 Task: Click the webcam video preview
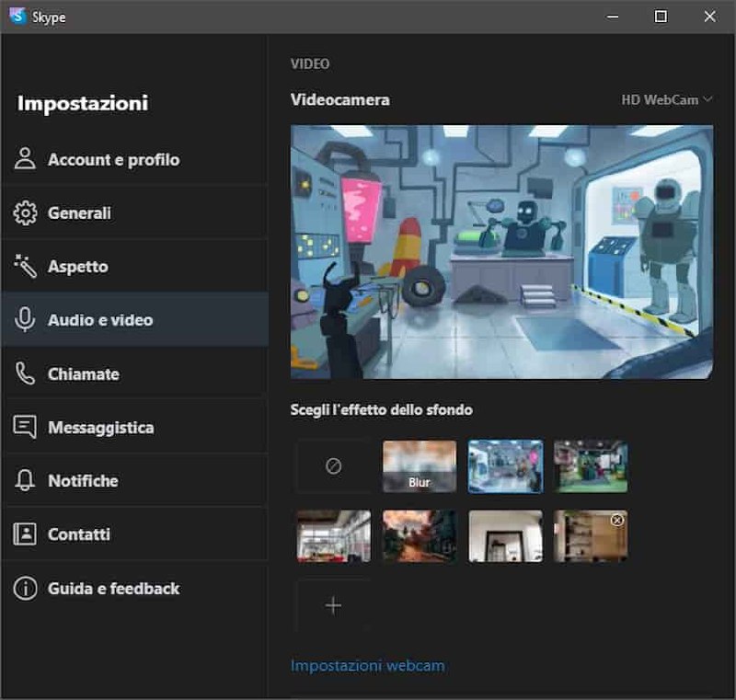501,251
